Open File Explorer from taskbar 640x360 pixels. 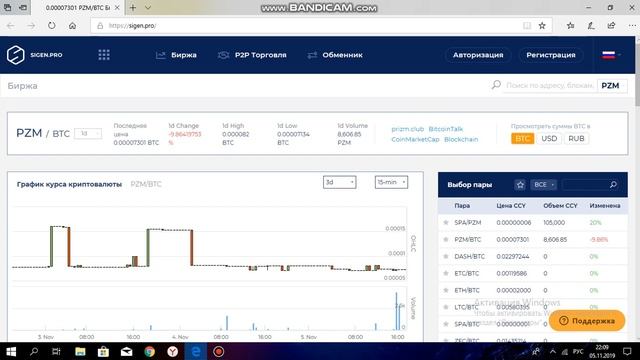[x=80, y=351]
